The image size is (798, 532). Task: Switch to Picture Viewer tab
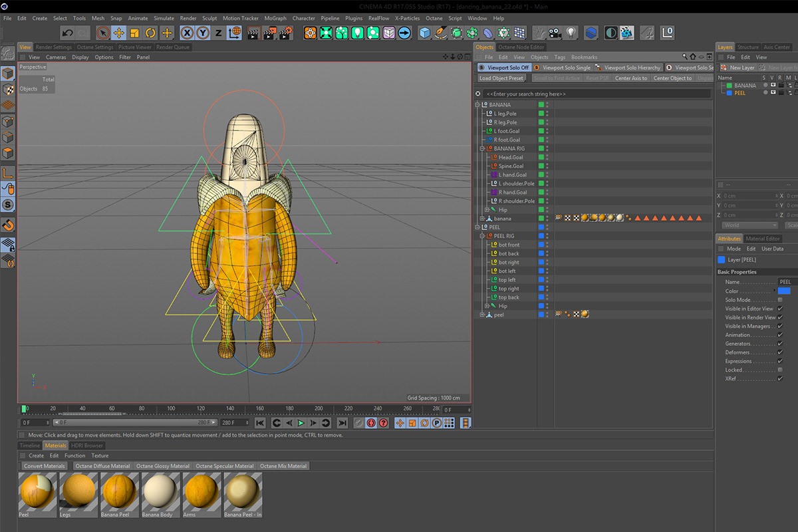135,47
